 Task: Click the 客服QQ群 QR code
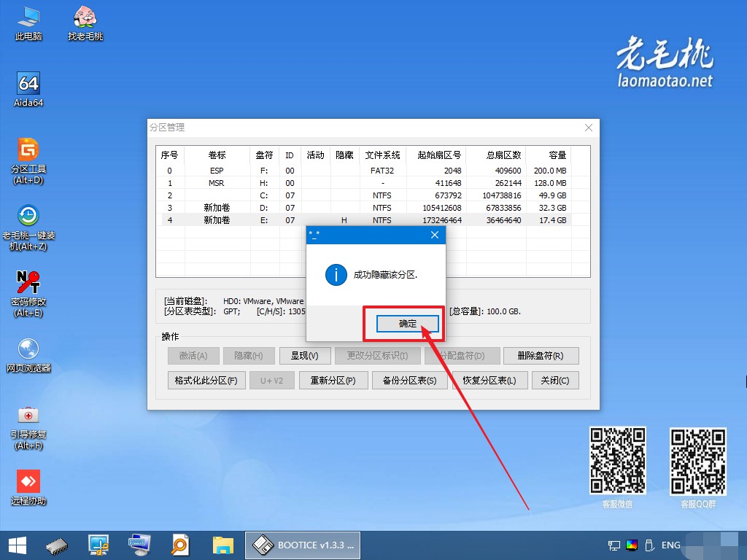pos(698,461)
